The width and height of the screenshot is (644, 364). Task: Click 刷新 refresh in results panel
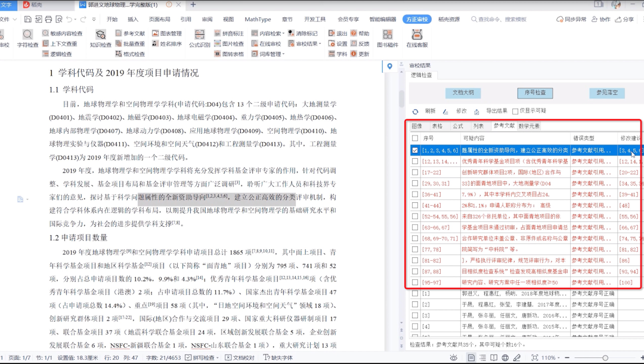point(425,111)
